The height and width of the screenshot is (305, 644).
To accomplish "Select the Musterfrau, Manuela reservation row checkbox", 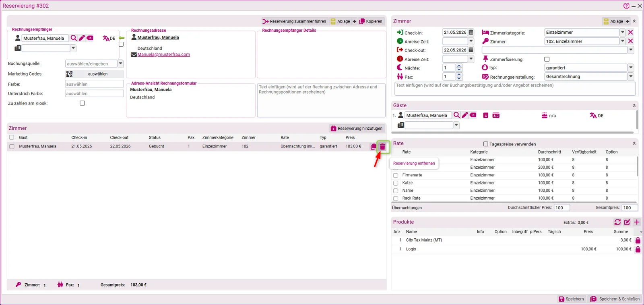I will tap(12, 147).
